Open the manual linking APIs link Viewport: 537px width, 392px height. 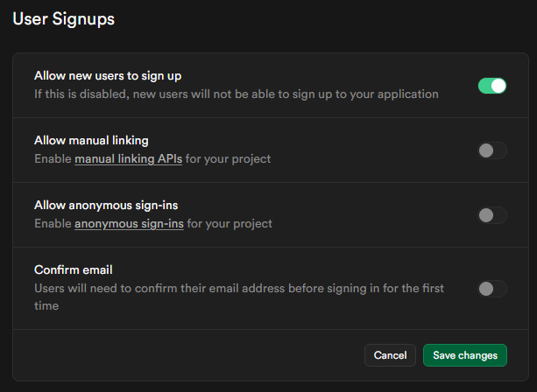point(129,159)
